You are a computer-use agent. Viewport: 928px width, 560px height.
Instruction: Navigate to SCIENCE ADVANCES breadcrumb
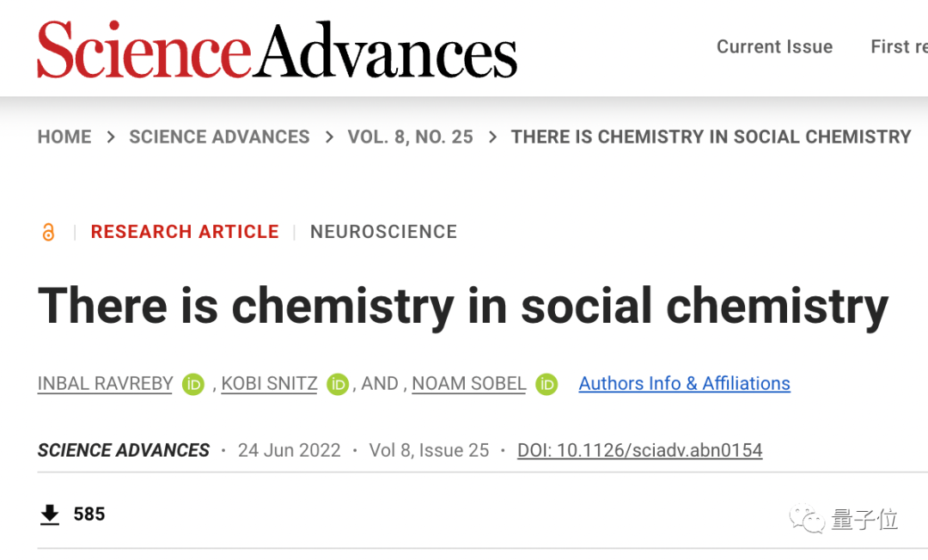coord(219,137)
